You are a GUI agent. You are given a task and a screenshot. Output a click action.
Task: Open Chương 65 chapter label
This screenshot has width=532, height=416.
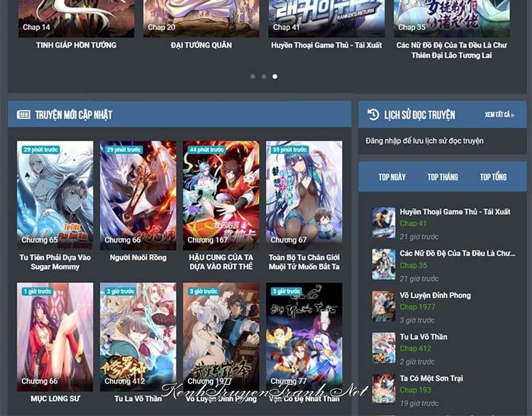(x=40, y=240)
